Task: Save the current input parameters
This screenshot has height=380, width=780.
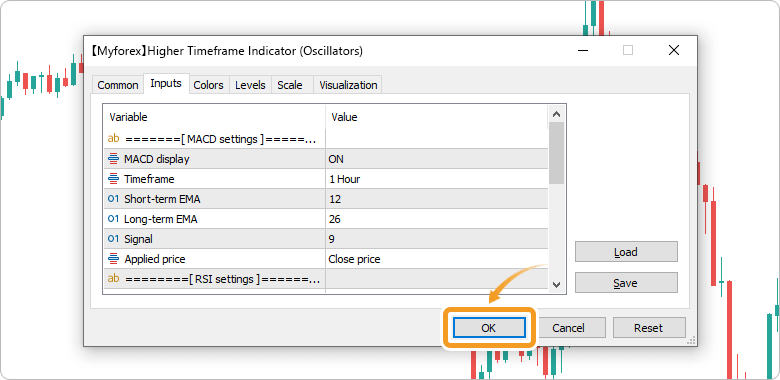Action: (x=626, y=283)
